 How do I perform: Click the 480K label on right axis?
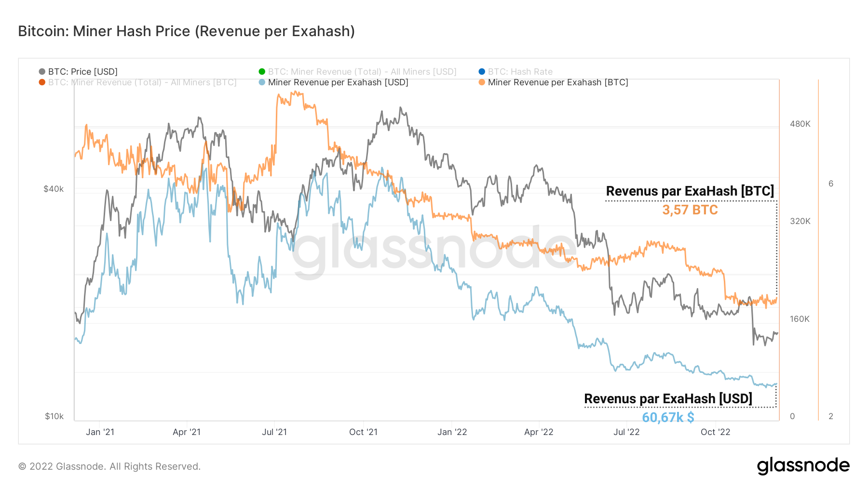click(x=800, y=124)
